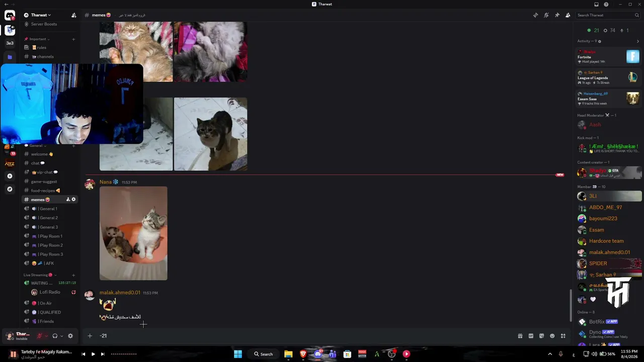Create a channel in Important category
The image size is (644, 362).
pos(73,39)
